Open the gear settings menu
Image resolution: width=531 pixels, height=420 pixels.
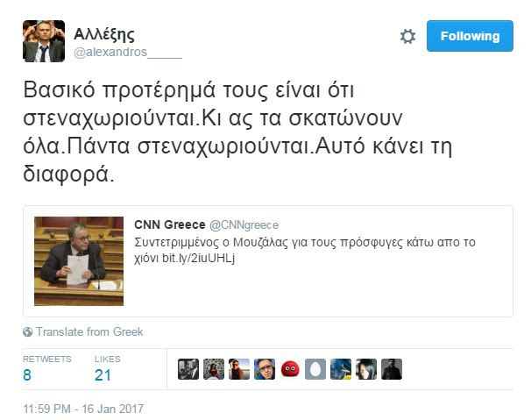[407, 36]
